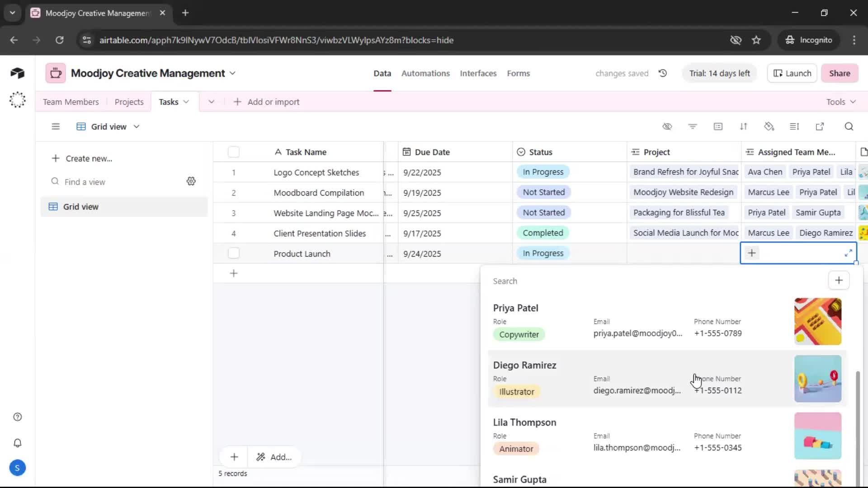Viewport: 868px width, 488px height.
Task: Open the row height icon
Action: (x=794, y=127)
